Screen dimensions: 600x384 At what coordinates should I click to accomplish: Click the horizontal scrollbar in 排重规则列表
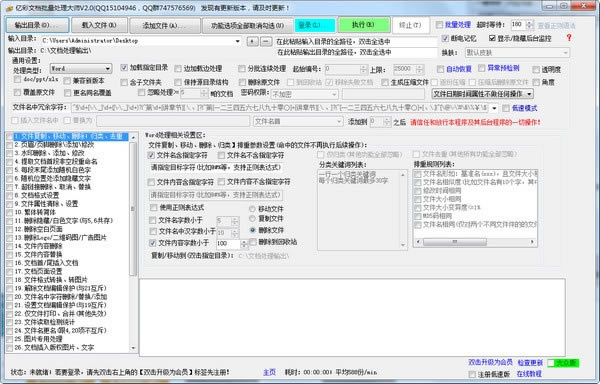pyautogui.click(x=475, y=242)
